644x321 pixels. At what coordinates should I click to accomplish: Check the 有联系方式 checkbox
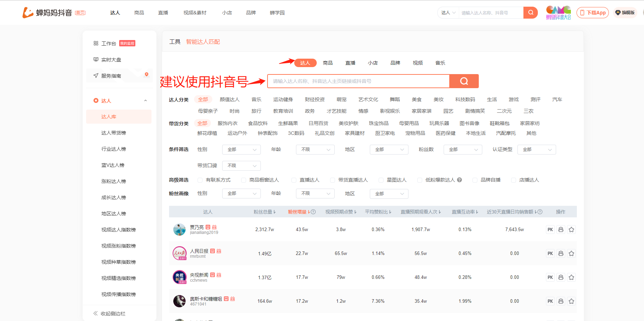pyautogui.click(x=200, y=180)
